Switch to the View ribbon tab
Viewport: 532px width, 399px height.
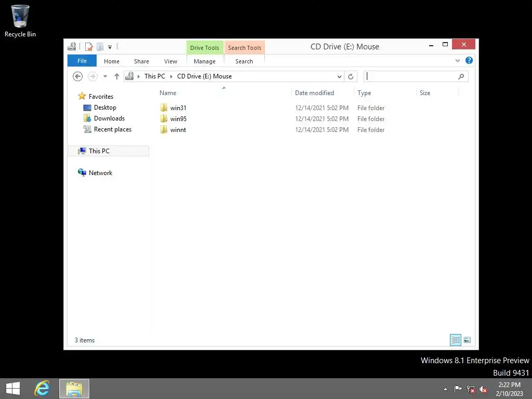click(x=170, y=61)
